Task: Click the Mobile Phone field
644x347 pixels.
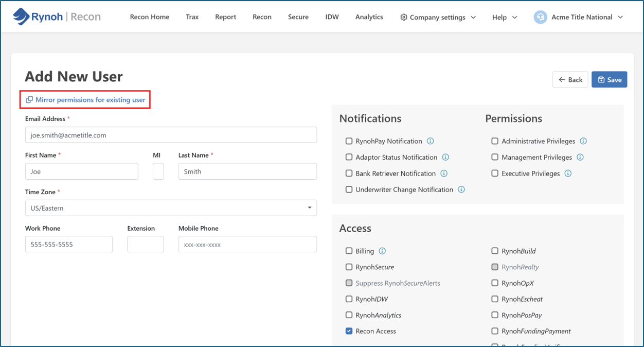Action: [x=247, y=245]
